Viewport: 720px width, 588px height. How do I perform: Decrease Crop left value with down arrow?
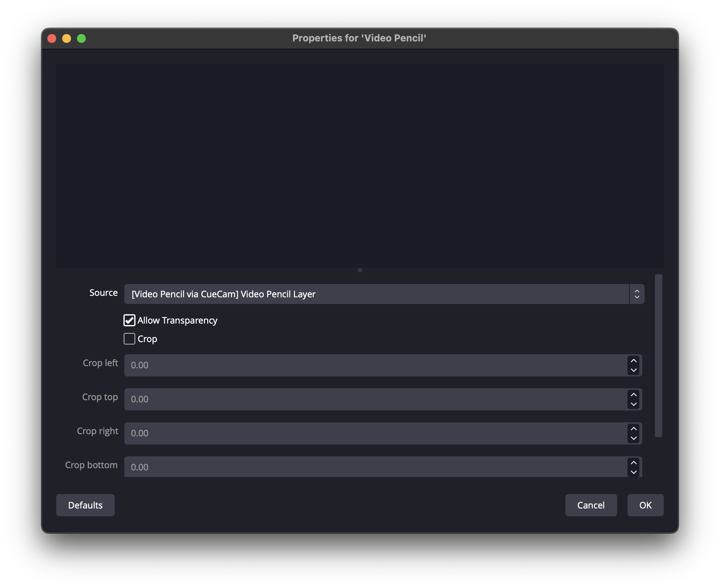[633, 370]
